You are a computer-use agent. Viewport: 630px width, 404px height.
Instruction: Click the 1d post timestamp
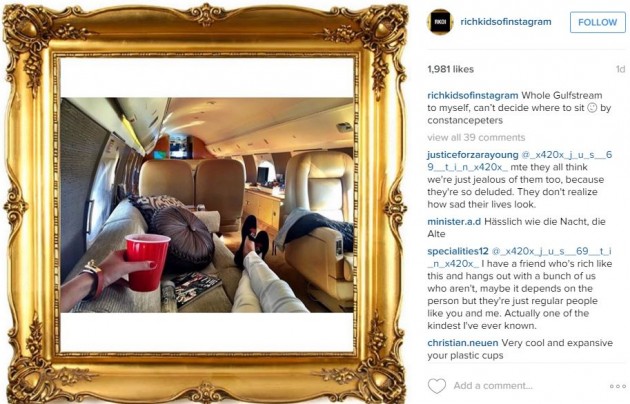(620, 69)
